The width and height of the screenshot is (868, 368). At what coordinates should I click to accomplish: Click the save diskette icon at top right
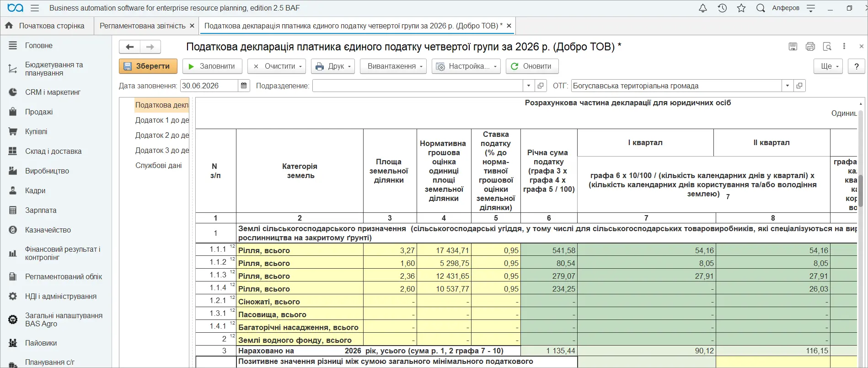(x=793, y=46)
